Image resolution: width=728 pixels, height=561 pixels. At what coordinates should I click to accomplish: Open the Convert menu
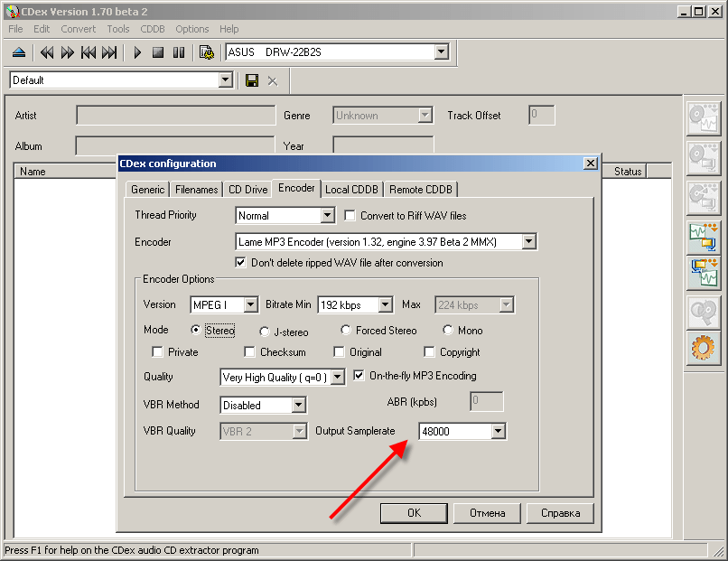(x=78, y=29)
